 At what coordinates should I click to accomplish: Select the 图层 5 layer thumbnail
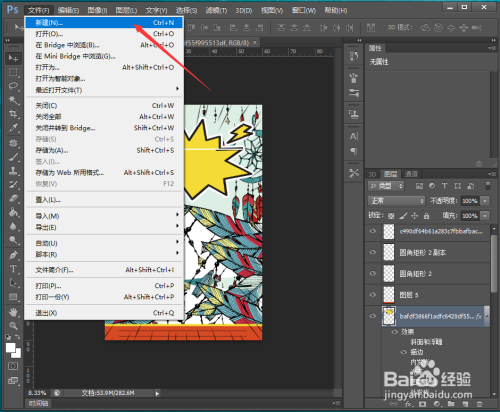click(x=389, y=295)
